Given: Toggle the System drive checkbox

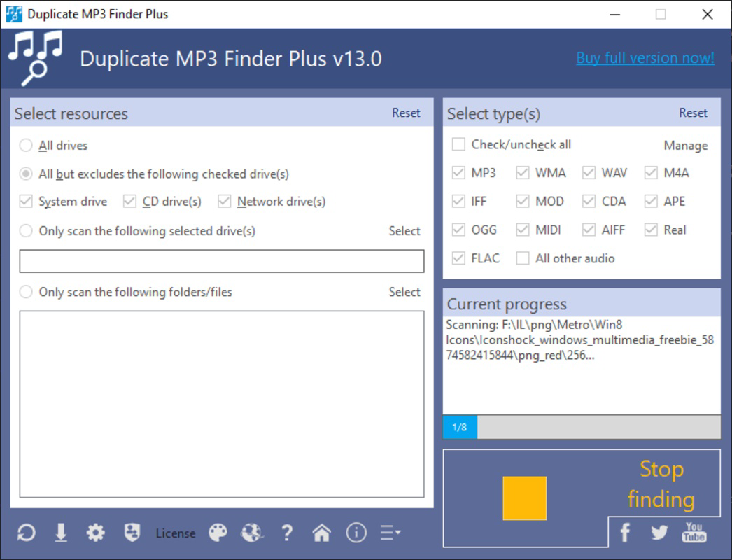Looking at the screenshot, I should (26, 202).
